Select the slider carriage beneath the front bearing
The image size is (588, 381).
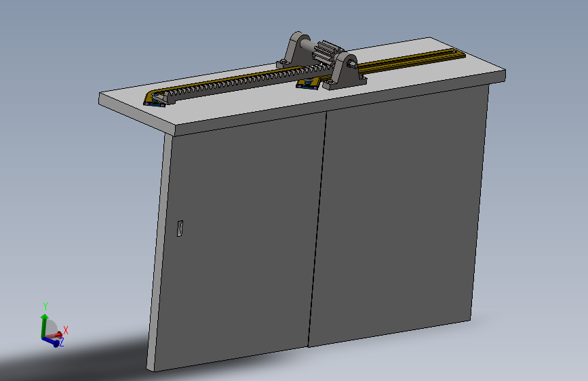pyautogui.click(x=309, y=84)
